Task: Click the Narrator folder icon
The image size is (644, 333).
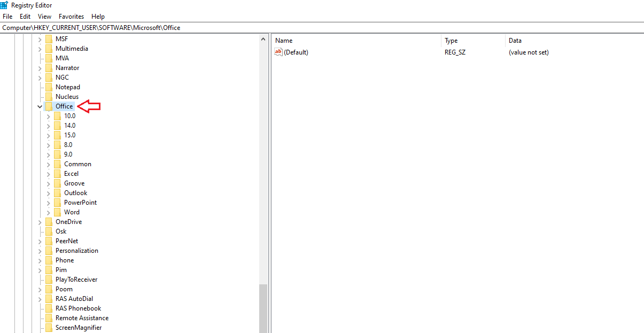Action: tap(49, 68)
